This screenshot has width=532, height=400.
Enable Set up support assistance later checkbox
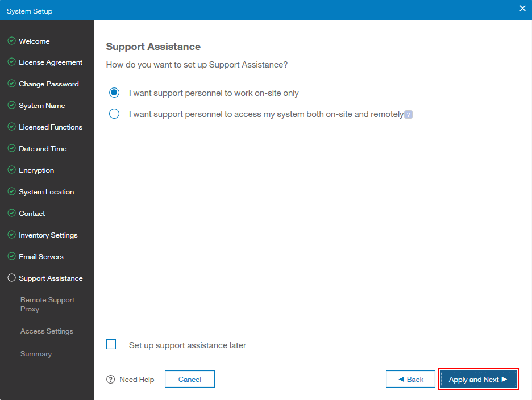click(x=111, y=344)
